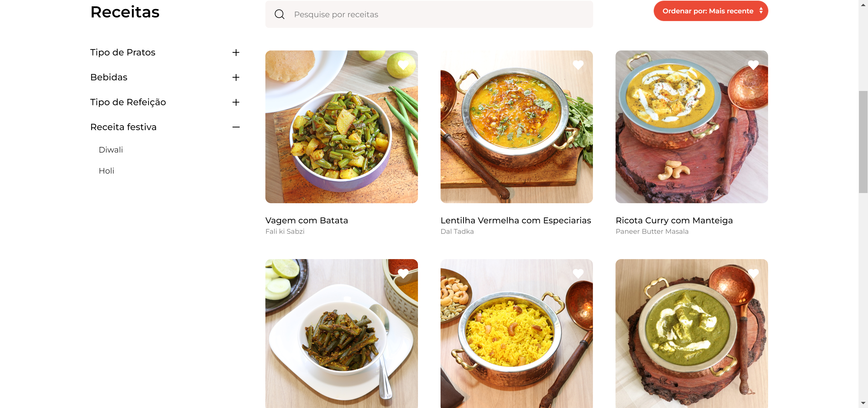Open the Vagem com Batata recipe title
868x408 pixels.
coord(306,221)
